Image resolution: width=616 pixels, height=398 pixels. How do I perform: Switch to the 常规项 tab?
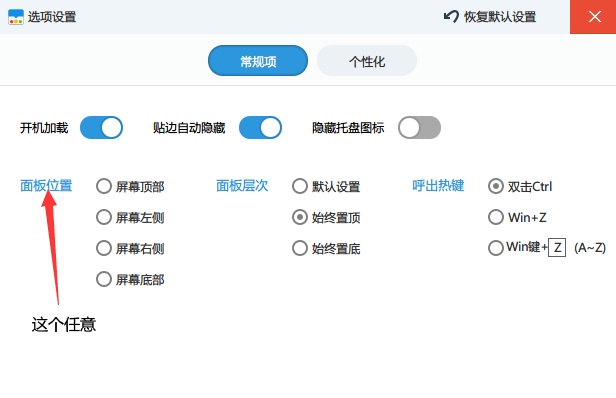(258, 61)
